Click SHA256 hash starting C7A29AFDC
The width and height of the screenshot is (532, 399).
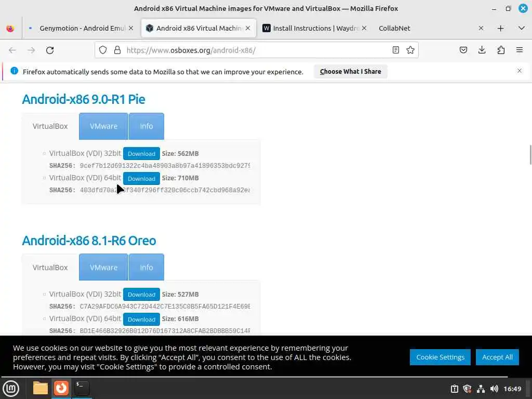pyautogui.click(x=165, y=307)
